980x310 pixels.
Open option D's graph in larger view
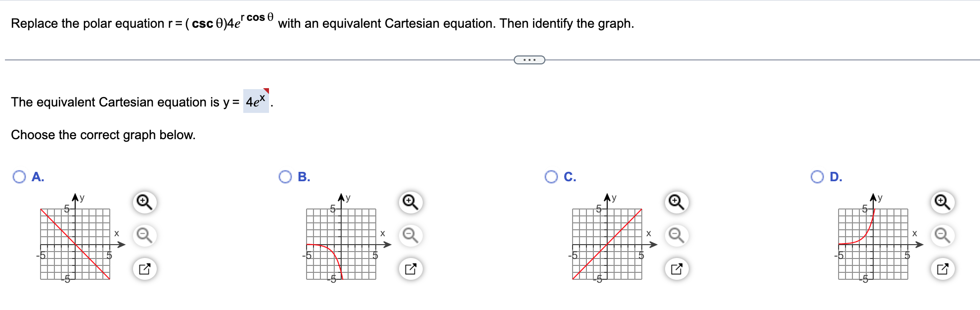943,268
